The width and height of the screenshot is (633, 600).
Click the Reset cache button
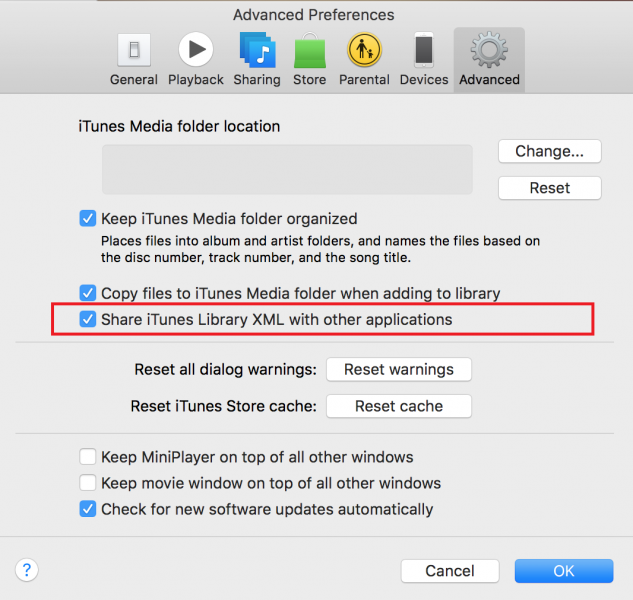(x=399, y=406)
